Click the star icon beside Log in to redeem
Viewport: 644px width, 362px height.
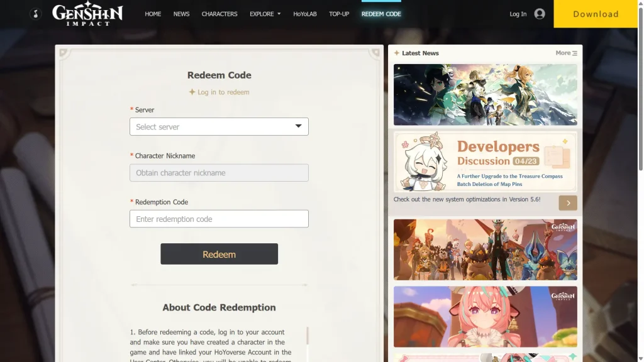192,92
